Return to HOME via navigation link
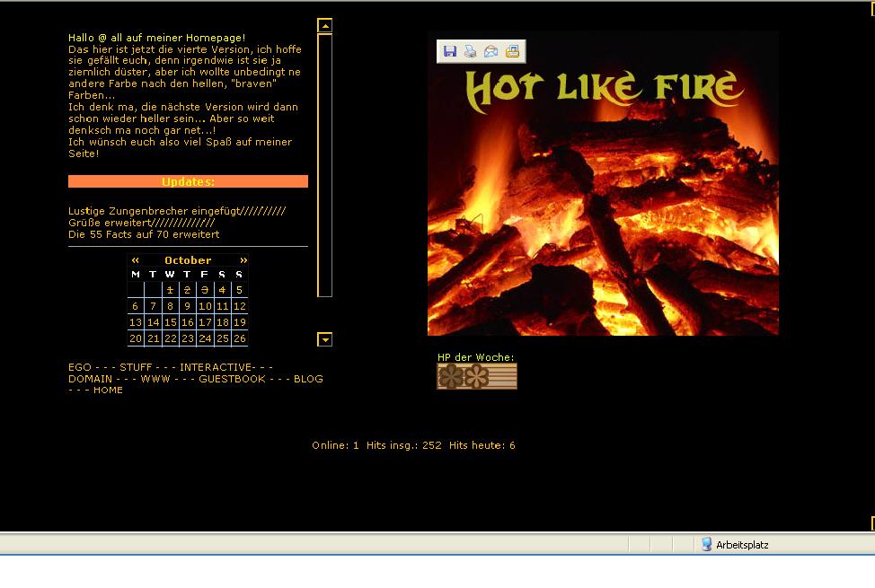The image size is (875, 588). point(108,391)
